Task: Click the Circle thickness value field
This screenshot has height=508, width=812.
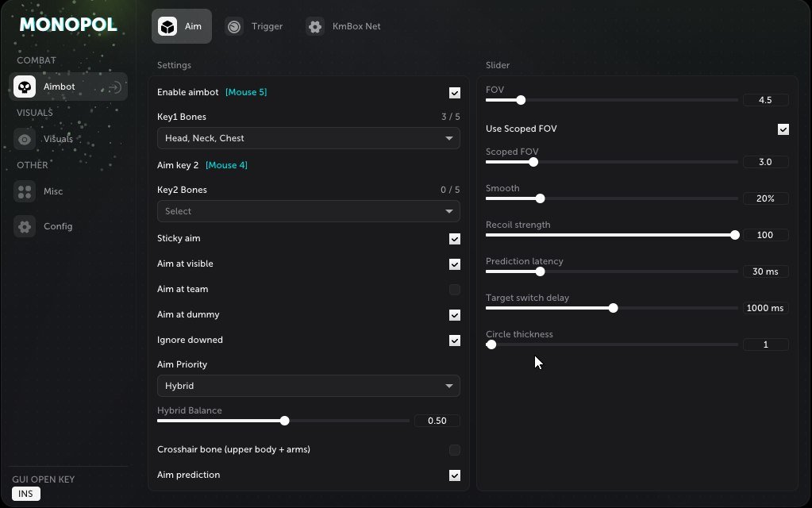Action: pyautogui.click(x=765, y=344)
